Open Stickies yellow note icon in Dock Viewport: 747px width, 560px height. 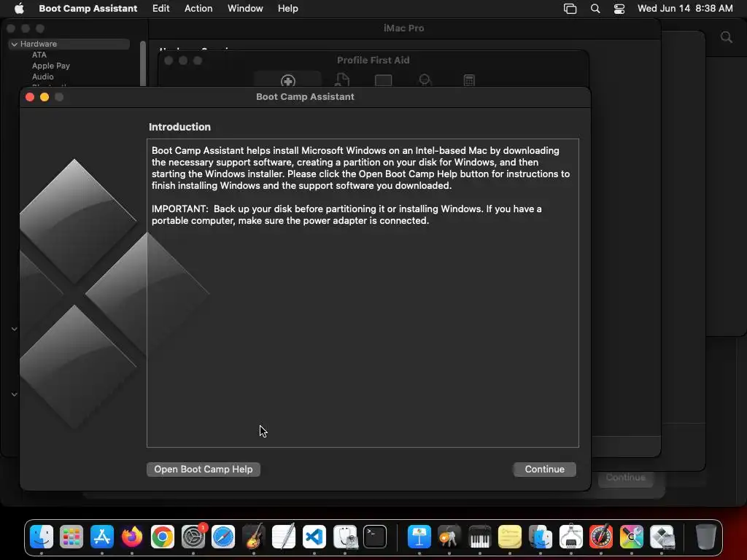[509, 537]
